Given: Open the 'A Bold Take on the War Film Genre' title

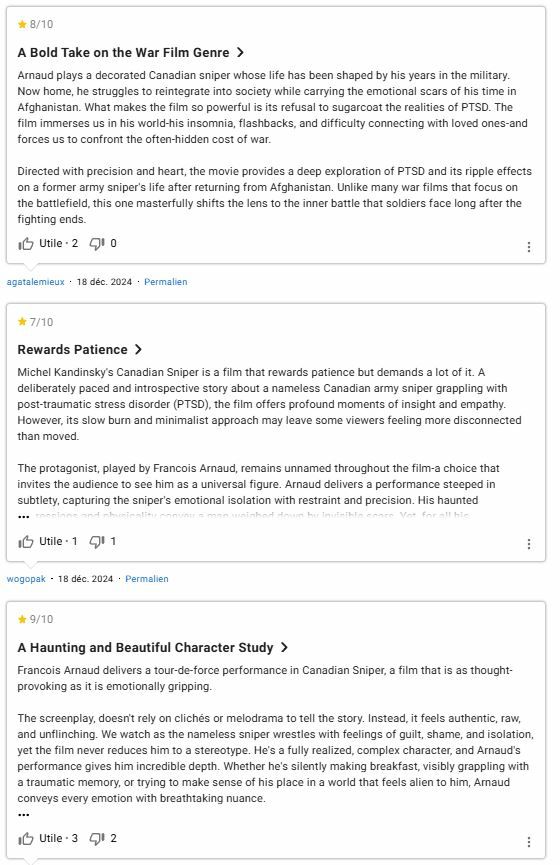Looking at the screenshot, I should tap(131, 52).
